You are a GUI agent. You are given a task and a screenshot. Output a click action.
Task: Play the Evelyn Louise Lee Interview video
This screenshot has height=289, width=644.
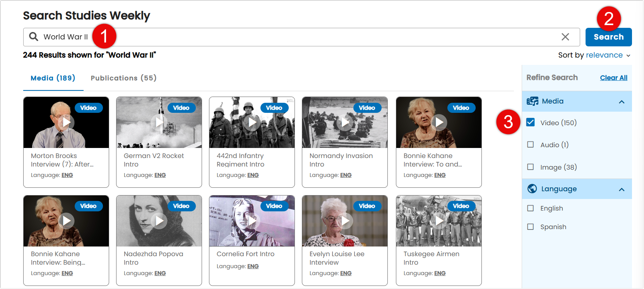point(345,221)
